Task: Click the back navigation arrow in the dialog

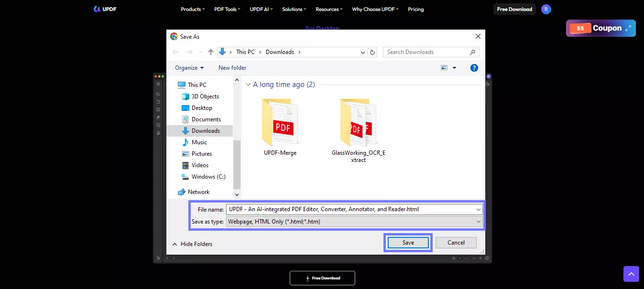Action: pos(175,52)
